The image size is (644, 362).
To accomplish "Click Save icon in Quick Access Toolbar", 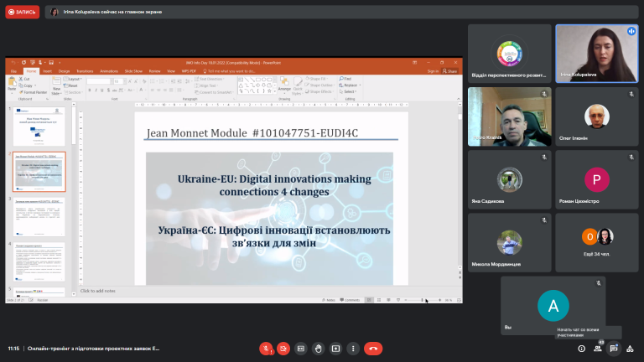I will (51, 63).
